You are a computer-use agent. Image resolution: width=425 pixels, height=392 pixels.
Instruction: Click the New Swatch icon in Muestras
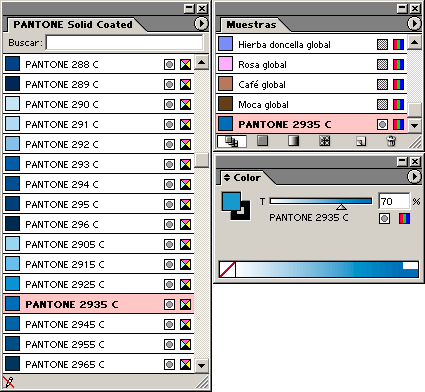coord(361,141)
